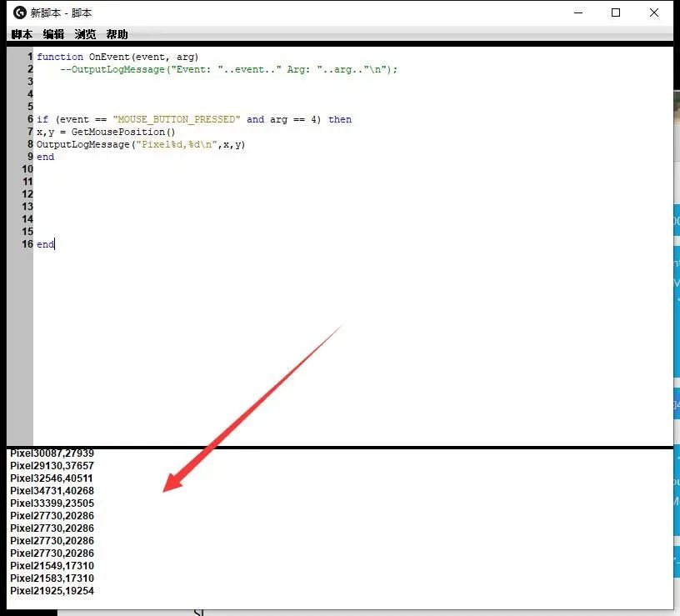The width and height of the screenshot is (680, 616).
Task: Click line number 12 in gutter
Action: point(27,194)
